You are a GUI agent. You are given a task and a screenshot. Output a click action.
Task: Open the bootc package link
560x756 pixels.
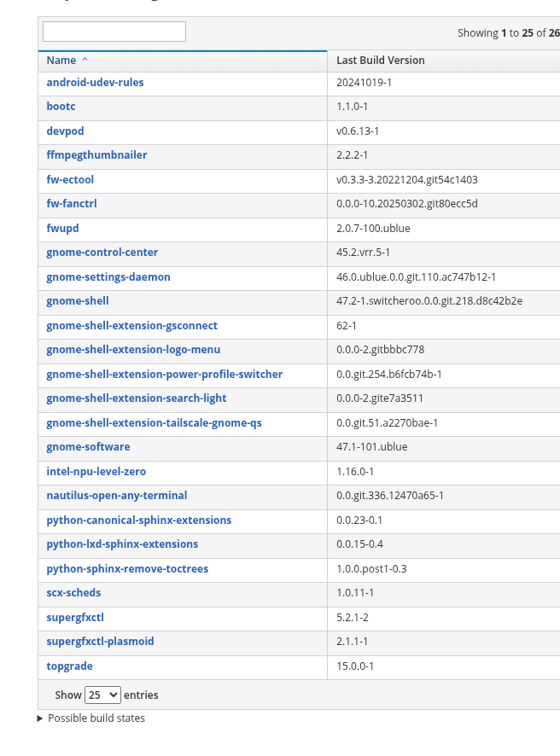pyautogui.click(x=61, y=107)
